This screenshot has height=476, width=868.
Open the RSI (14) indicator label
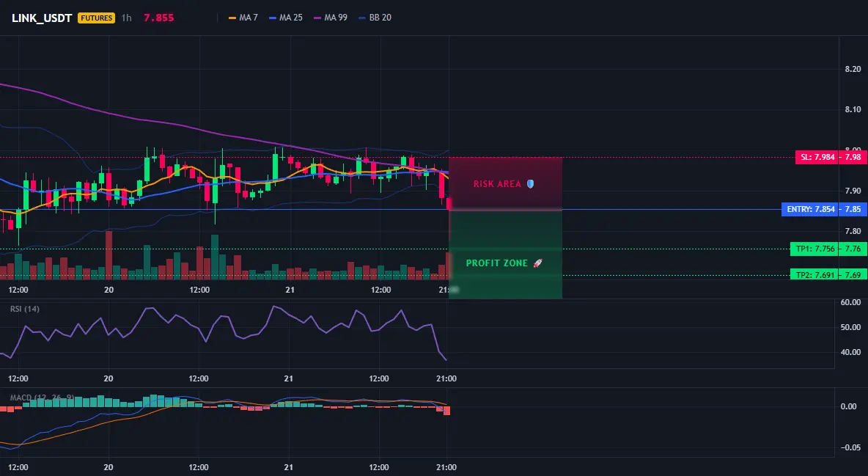[25, 309]
